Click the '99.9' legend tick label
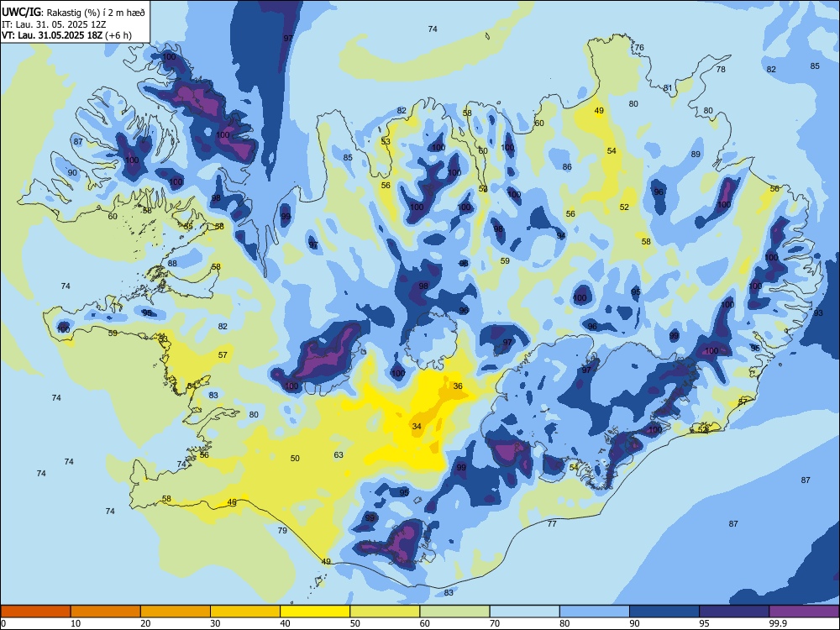The image size is (840, 630). coord(777,623)
